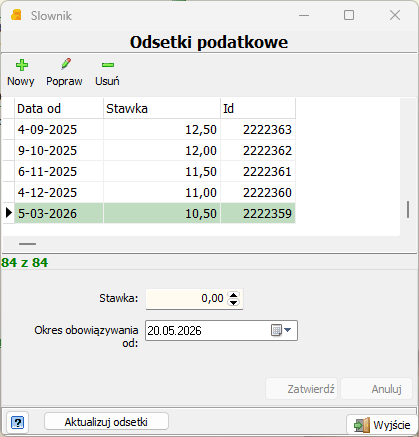Edit the record using Popraw
The width and height of the screenshot is (419, 437).
coord(64,73)
